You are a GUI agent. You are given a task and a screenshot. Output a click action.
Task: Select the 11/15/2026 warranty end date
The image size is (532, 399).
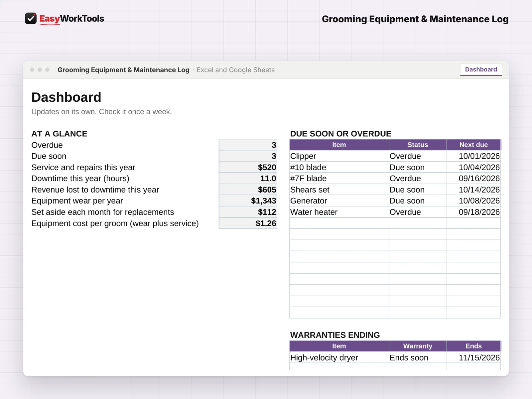(x=473, y=357)
